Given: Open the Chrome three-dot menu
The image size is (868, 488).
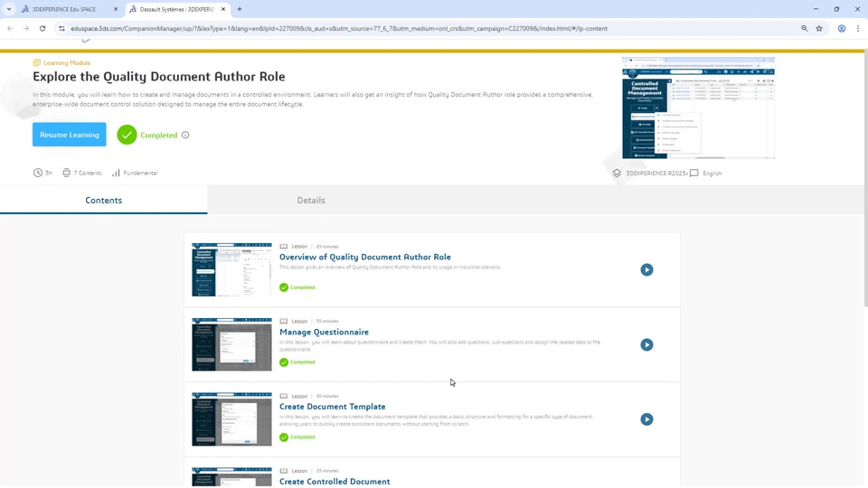Looking at the screenshot, I should [857, 28].
